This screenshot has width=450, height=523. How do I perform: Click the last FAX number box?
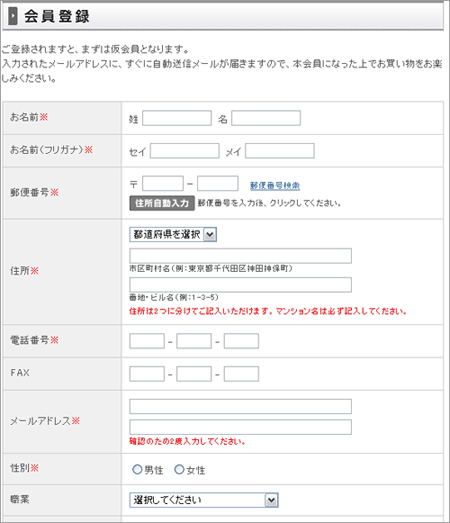point(241,374)
